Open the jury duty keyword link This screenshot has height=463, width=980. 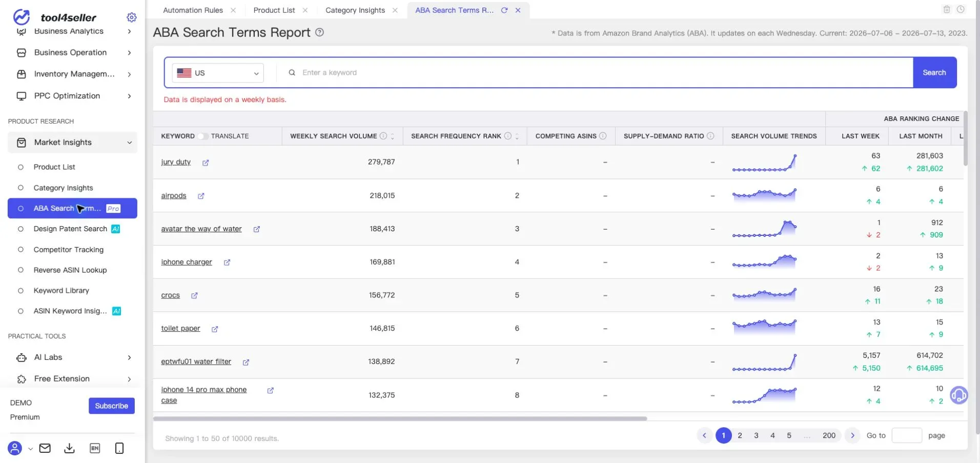176,162
